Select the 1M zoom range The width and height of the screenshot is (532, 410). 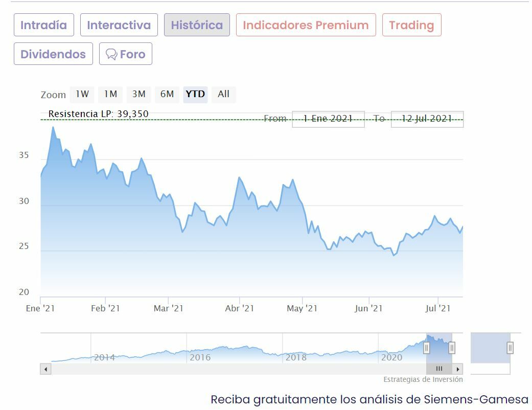point(110,94)
